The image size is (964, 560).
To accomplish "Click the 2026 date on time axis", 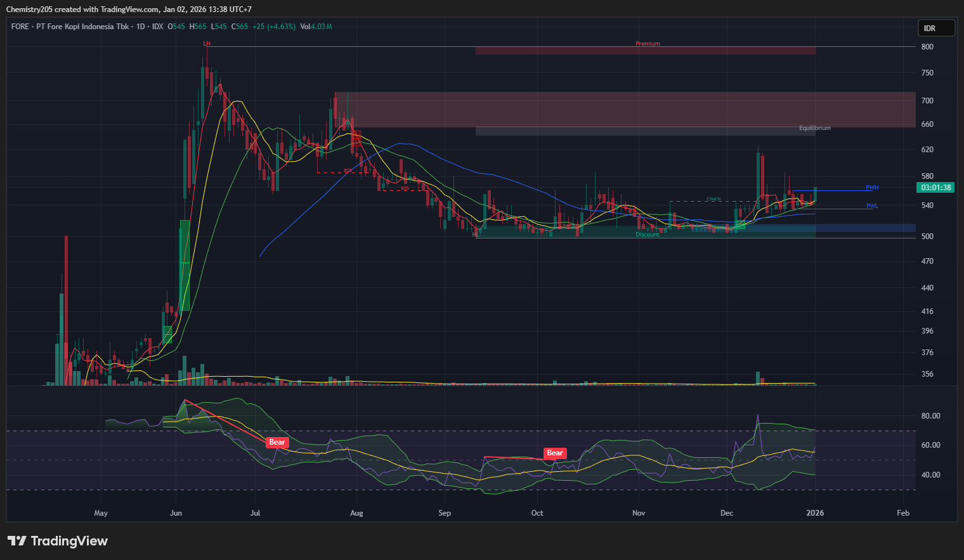I will coord(815,513).
